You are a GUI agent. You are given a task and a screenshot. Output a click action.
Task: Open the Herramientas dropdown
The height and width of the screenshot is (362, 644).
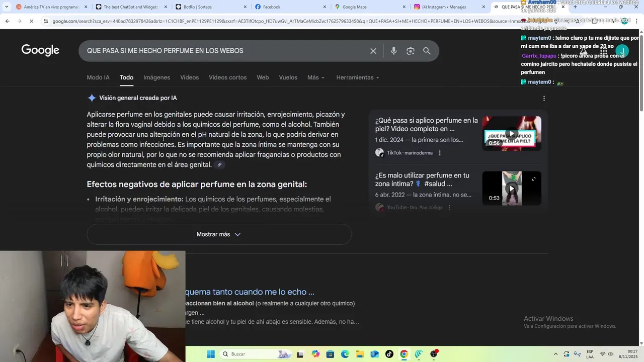tap(358, 77)
